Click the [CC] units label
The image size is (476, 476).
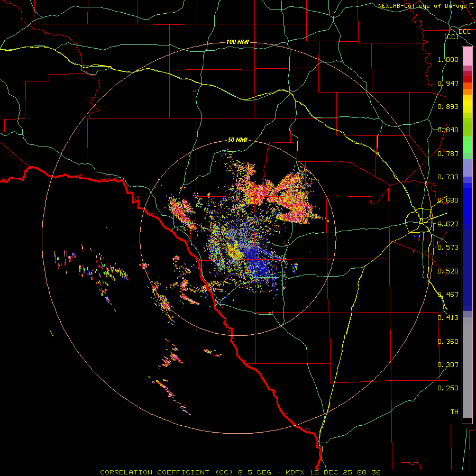(x=452, y=36)
